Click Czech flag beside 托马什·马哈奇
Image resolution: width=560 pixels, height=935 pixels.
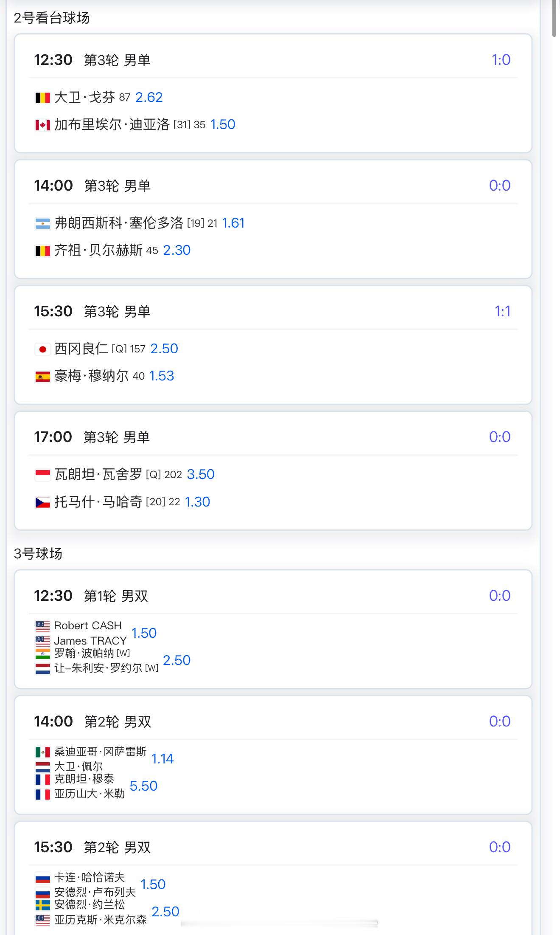(42, 503)
